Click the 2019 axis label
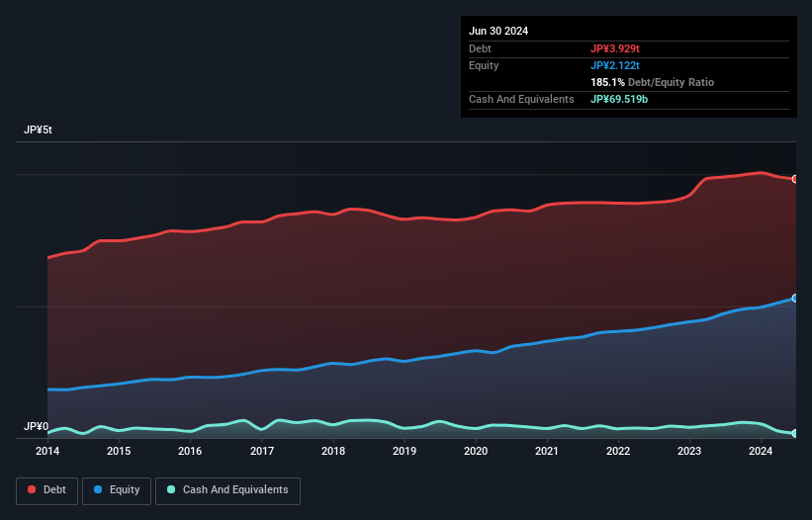This screenshot has width=812, height=520. click(x=405, y=451)
